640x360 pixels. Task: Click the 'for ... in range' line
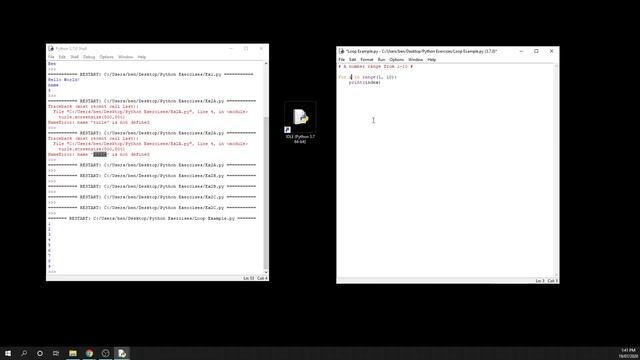point(367,77)
